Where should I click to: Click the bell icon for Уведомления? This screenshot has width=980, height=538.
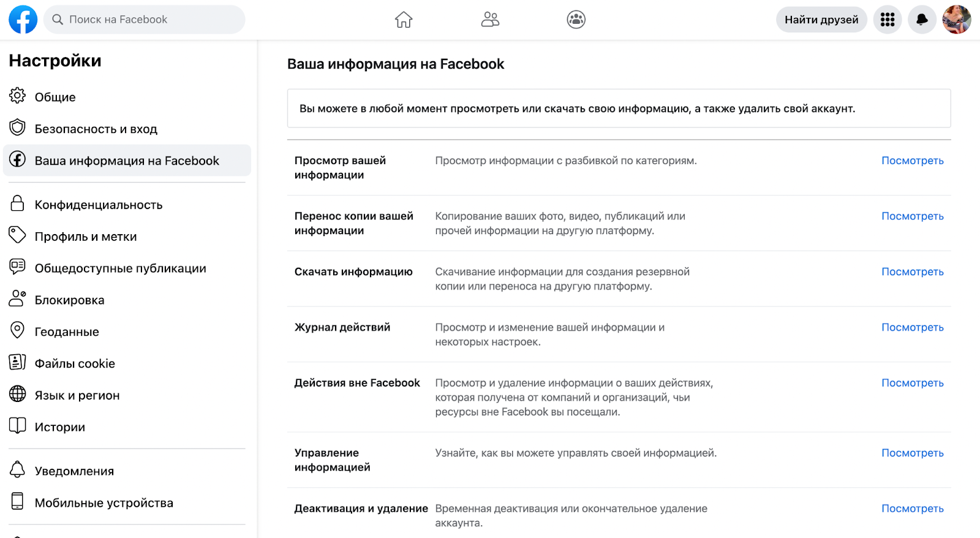pos(17,469)
